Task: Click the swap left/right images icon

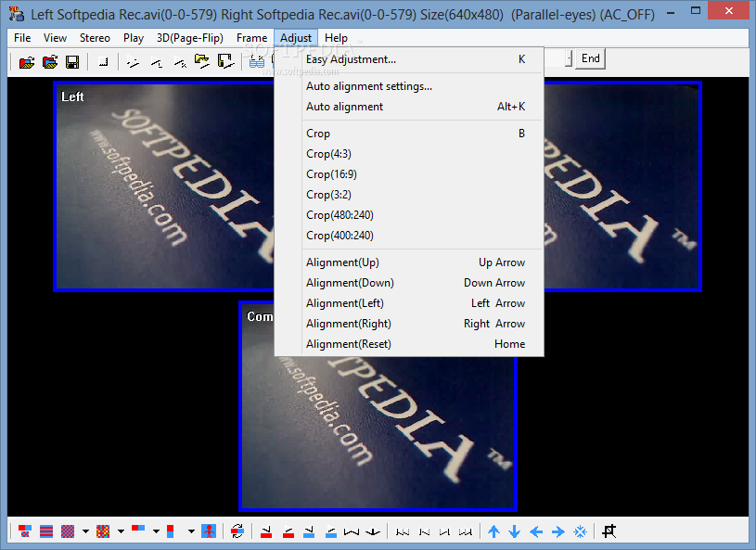Action: click(x=237, y=531)
